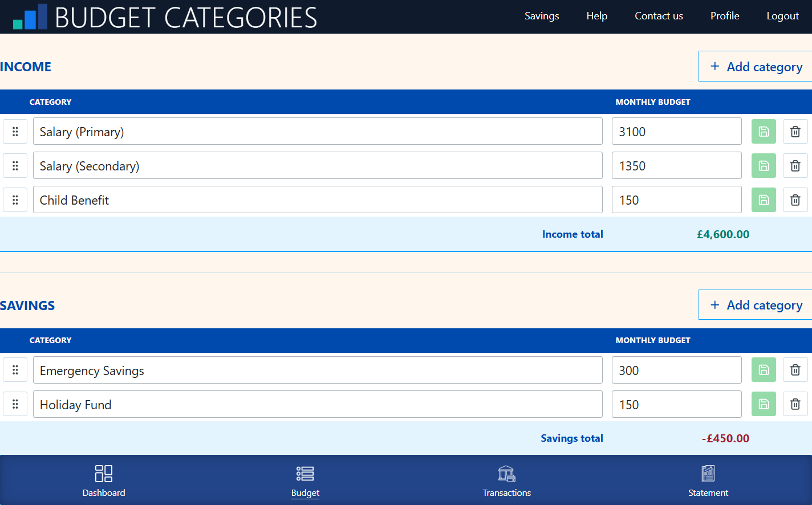The height and width of the screenshot is (505, 812).
Task: Add a category to Income
Action: coord(756,66)
